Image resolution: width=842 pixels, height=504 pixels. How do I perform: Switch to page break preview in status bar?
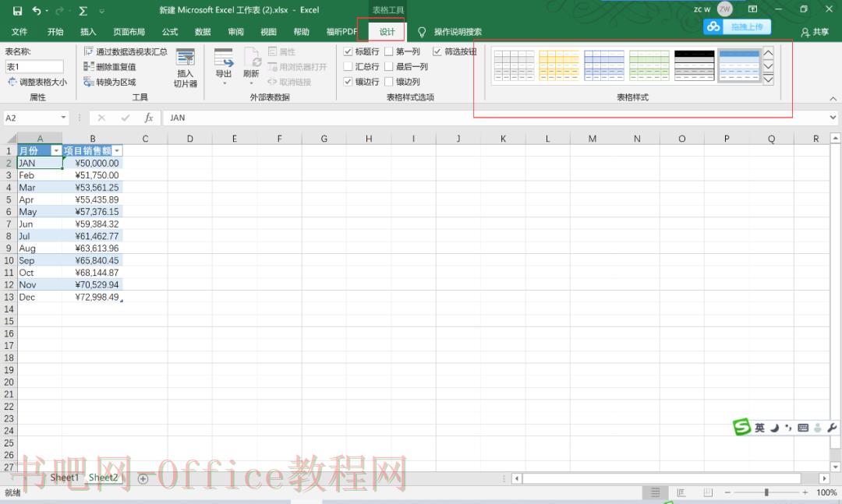[708, 492]
